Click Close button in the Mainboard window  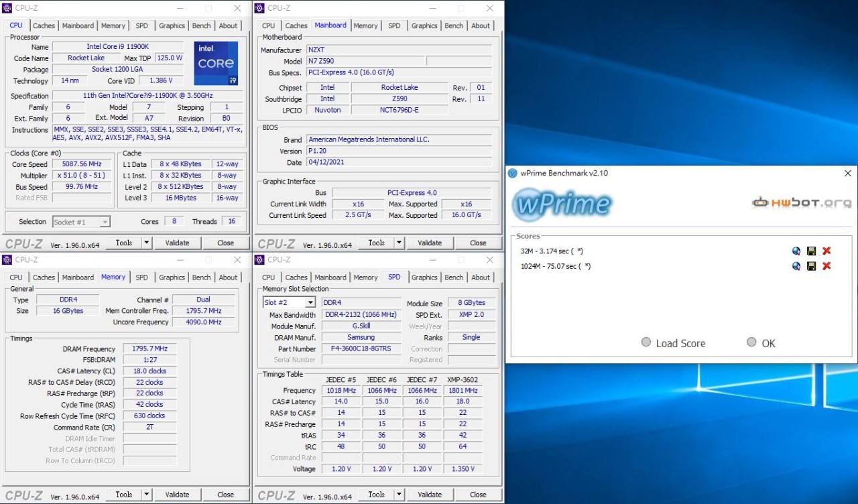[x=478, y=243]
